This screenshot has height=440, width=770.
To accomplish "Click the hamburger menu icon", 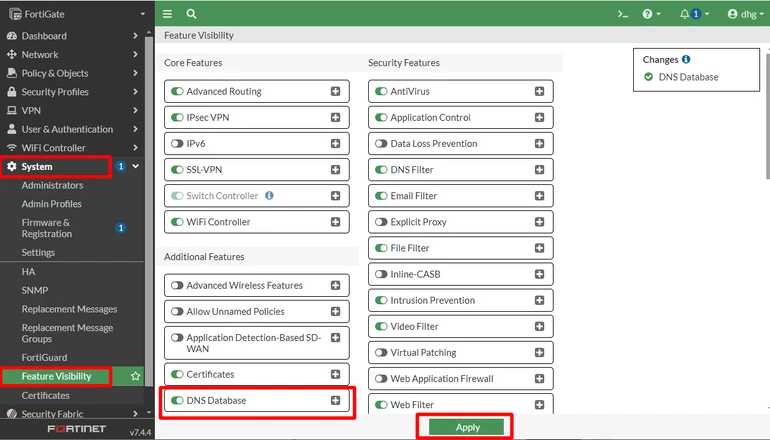I will click(167, 14).
